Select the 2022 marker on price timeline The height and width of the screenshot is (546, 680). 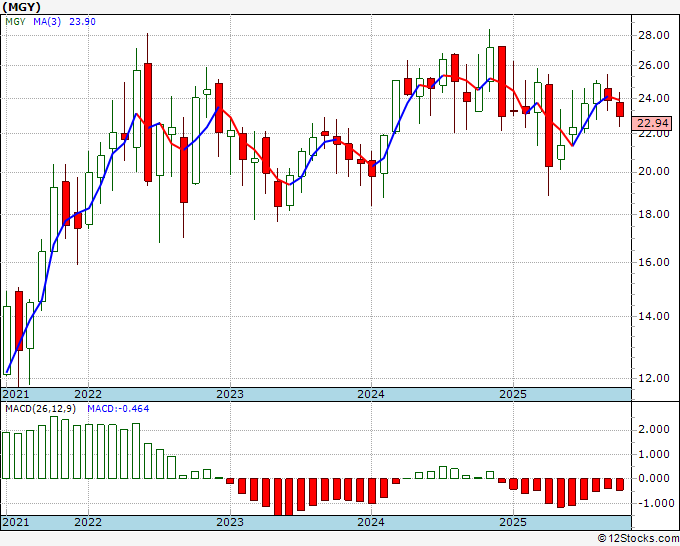[x=88, y=394]
